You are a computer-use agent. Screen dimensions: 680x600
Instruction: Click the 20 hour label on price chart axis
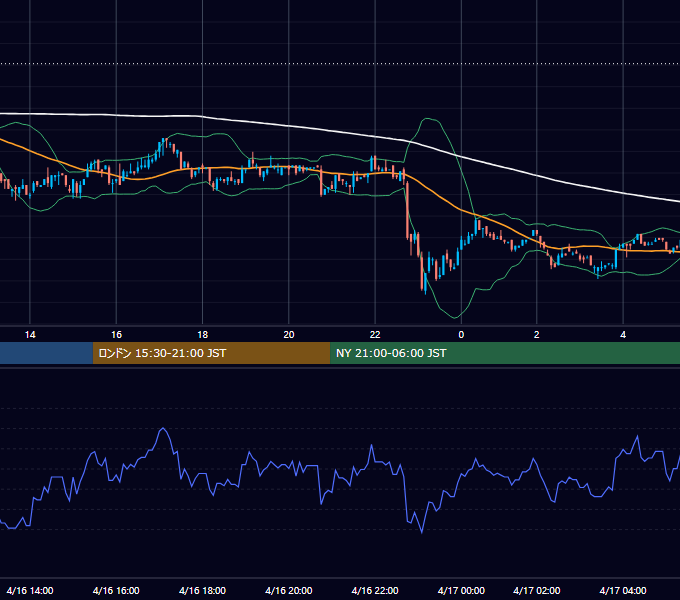pos(289,335)
